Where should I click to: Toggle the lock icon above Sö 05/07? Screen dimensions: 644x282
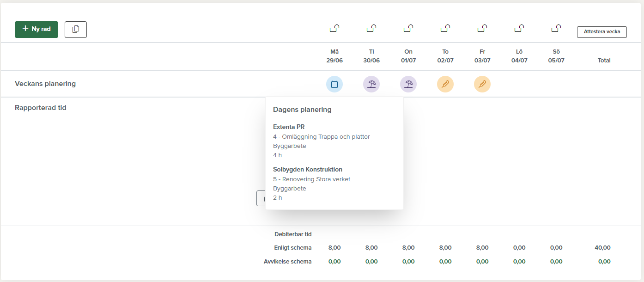point(556,28)
